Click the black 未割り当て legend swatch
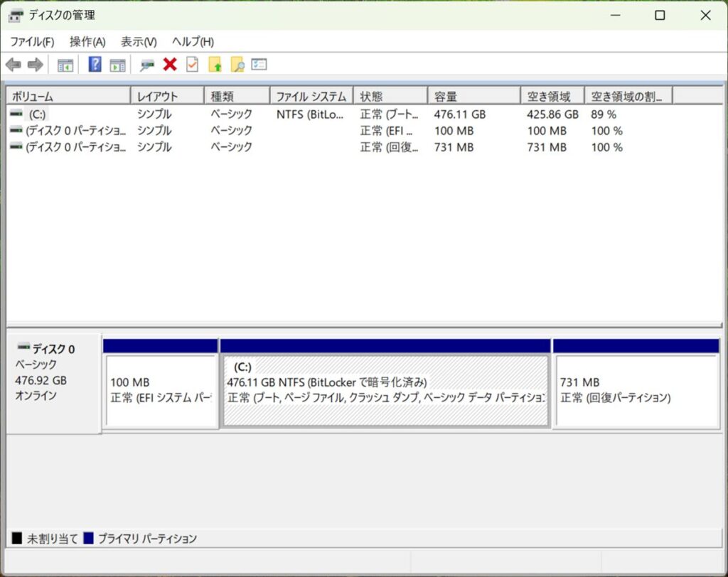 pyautogui.click(x=17, y=539)
